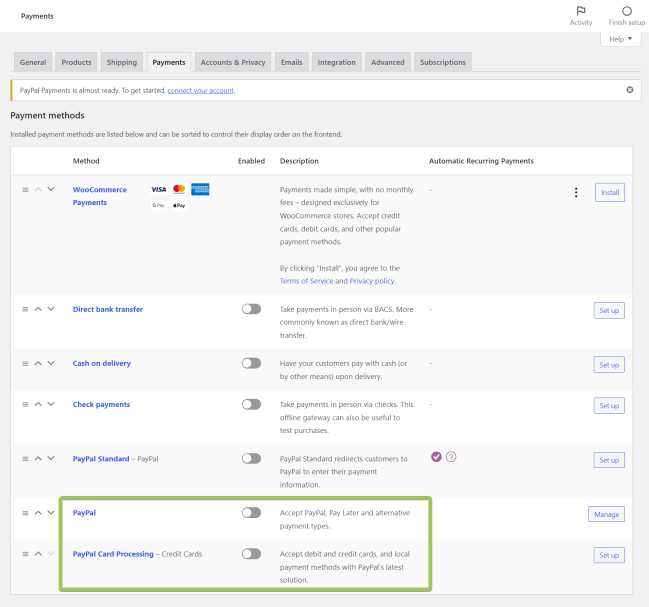This screenshot has width=649, height=607.
Task: Enable the Cash on delivery toggle
Action: [x=251, y=363]
